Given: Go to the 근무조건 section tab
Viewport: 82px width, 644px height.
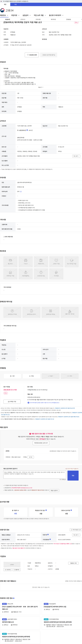Looking at the screenshot, I should pyautogui.click(x=23, y=19).
